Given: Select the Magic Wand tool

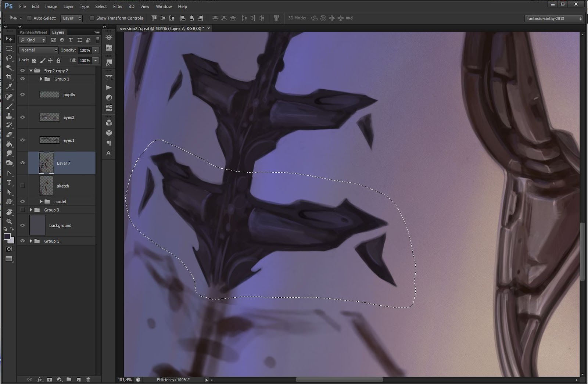Looking at the screenshot, I should pyautogui.click(x=9, y=68).
